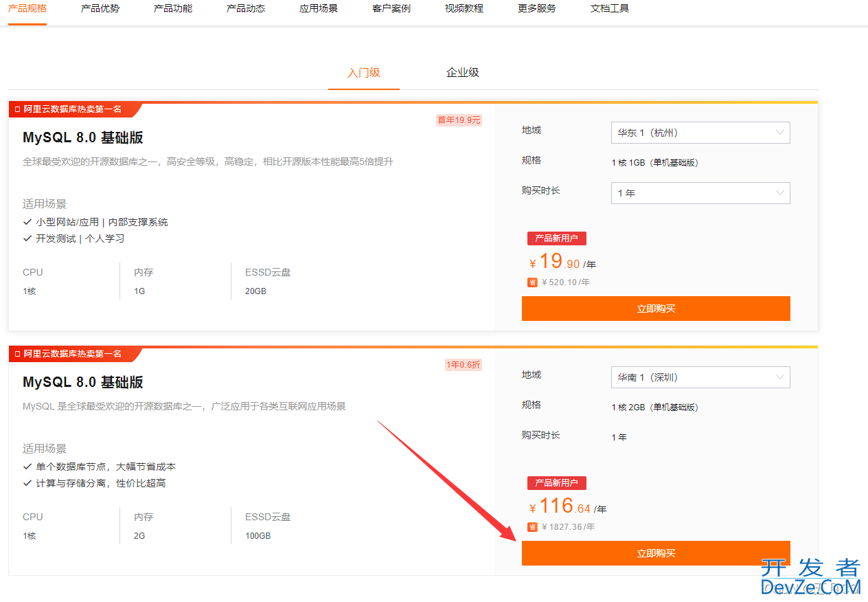Click the 1年0.6折 discount tag

coord(464,365)
